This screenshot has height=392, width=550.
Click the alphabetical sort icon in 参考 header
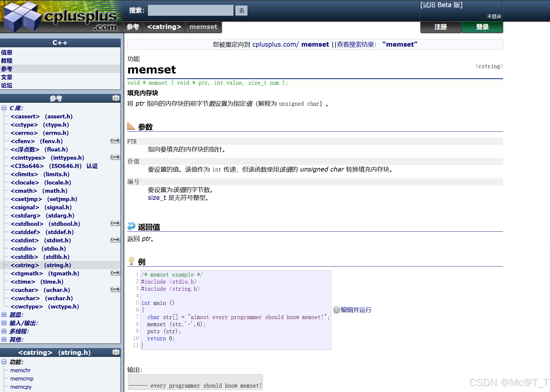[116, 98]
